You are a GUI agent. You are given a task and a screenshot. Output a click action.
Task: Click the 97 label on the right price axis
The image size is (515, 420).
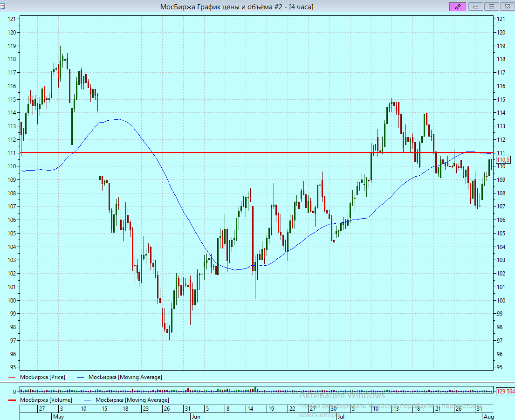click(500, 341)
